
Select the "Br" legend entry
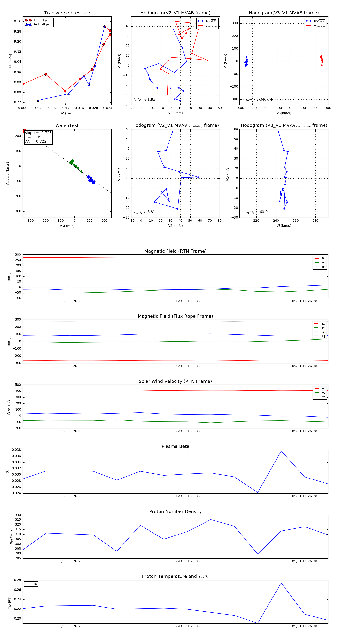click(x=320, y=259)
